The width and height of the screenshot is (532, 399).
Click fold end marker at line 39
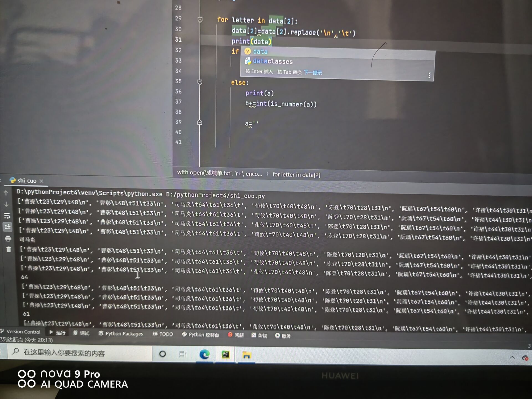tap(199, 122)
